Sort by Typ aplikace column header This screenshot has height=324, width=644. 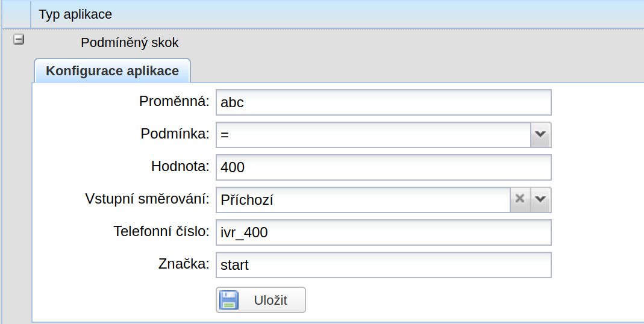point(75,14)
